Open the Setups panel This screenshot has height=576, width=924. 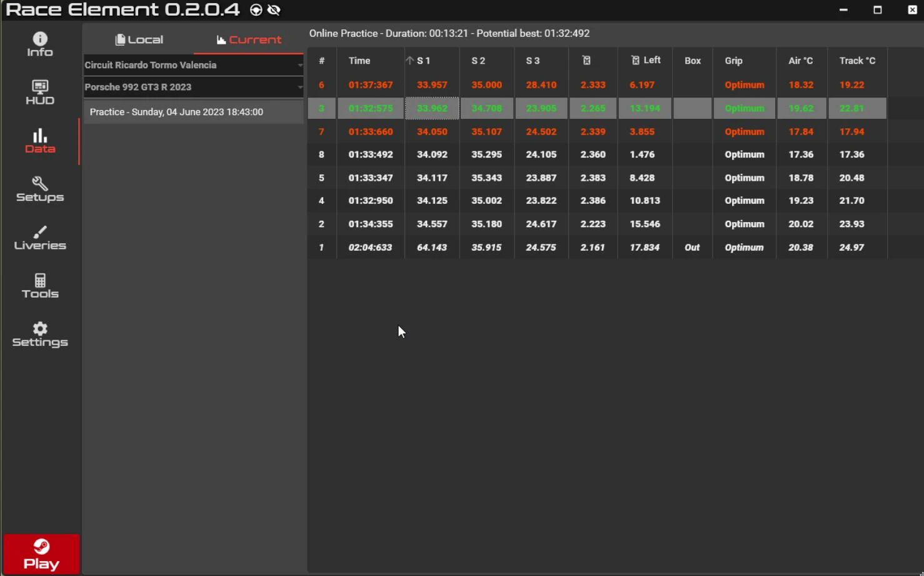[x=39, y=189]
